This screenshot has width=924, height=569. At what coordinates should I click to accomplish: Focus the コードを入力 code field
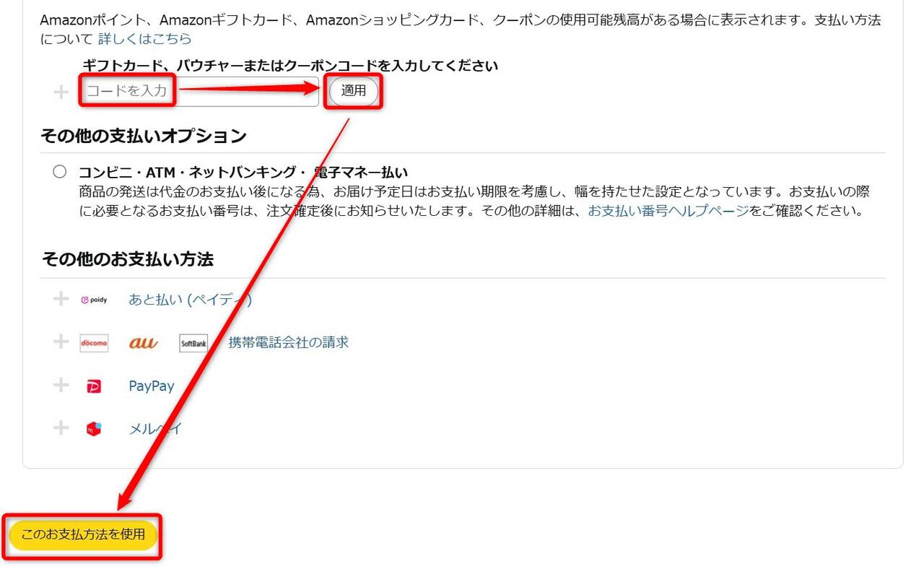[x=199, y=92]
